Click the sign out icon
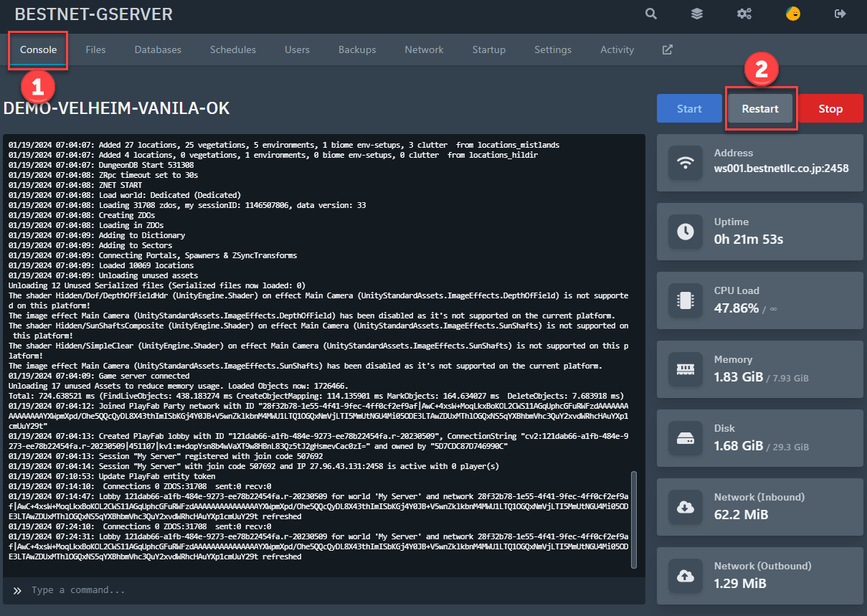This screenshot has height=616, width=867. pos(840,14)
